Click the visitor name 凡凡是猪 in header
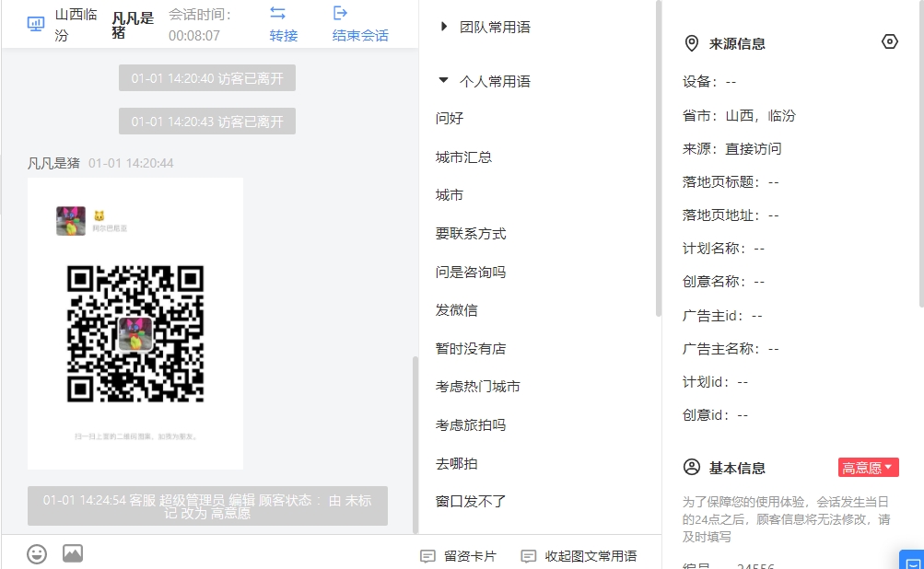The height and width of the screenshot is (569, 924). pyautogui.click(x=133, y=26)
